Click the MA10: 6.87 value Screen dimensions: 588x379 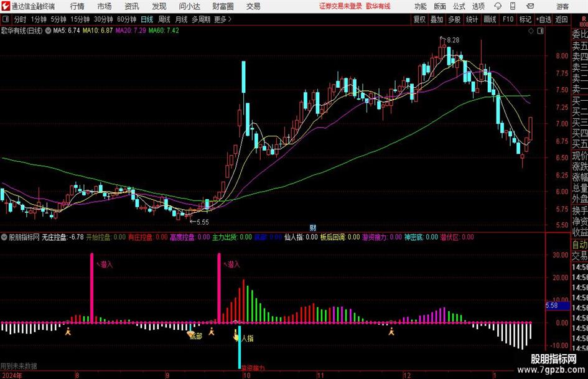pyautogui.click(x=98, y=30)
